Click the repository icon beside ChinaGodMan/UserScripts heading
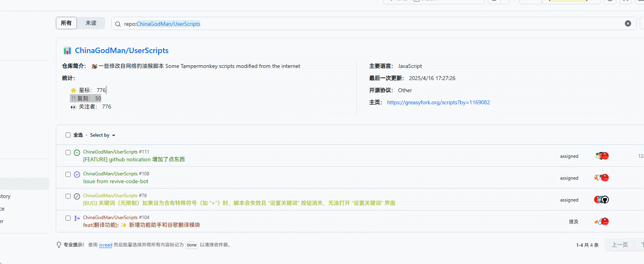The image size is (644, 264). pos(67,50)
